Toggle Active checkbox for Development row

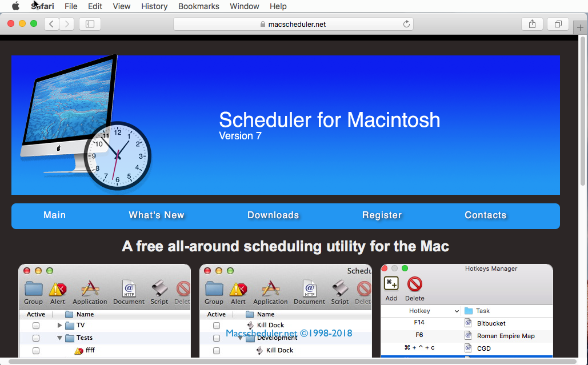click(x=217, y=338)
